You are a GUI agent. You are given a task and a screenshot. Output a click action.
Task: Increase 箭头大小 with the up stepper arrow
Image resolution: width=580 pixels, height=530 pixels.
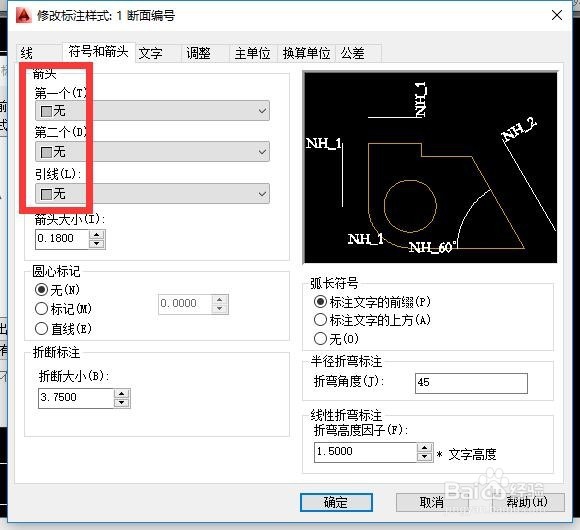click(97, 234)
